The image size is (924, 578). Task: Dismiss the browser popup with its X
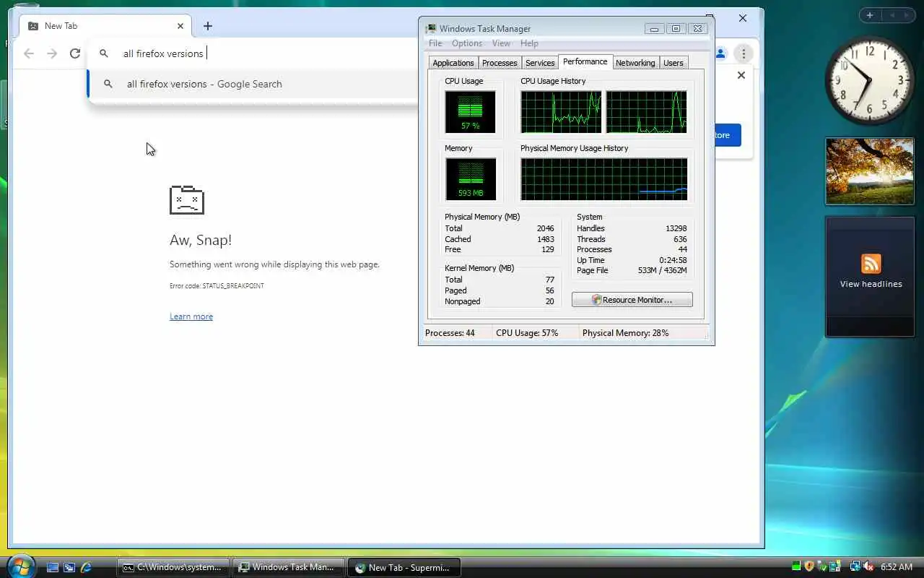(741, 75)
